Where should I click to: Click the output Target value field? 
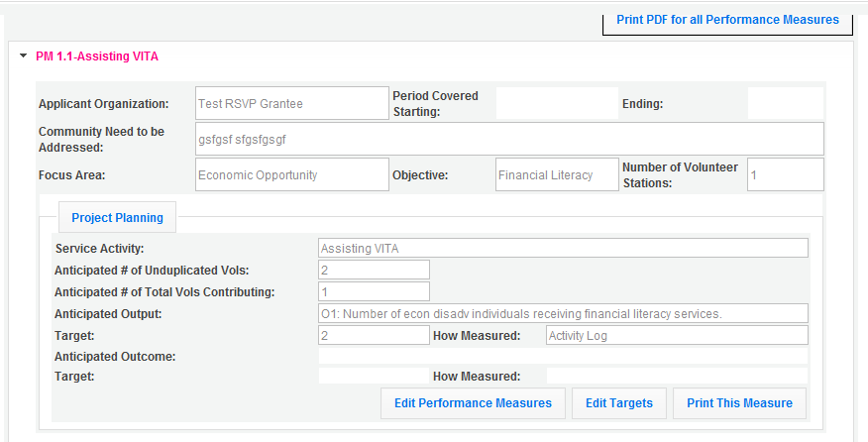tap(374, 335)
